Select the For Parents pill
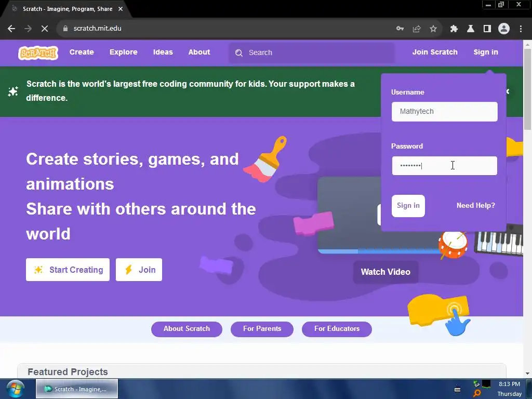 click(x=262, y=329)
